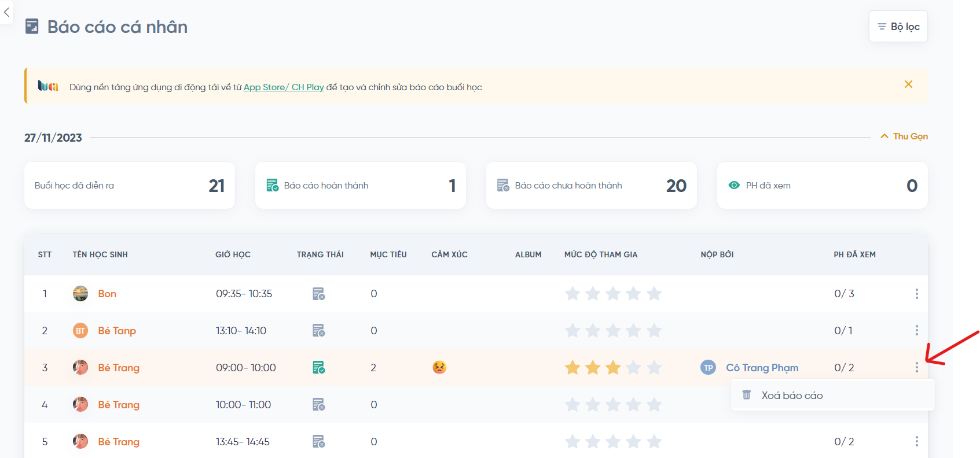Open three-dot menu for Bé Tanp's row
Screen dimensions: 980x458
[916, 331]
